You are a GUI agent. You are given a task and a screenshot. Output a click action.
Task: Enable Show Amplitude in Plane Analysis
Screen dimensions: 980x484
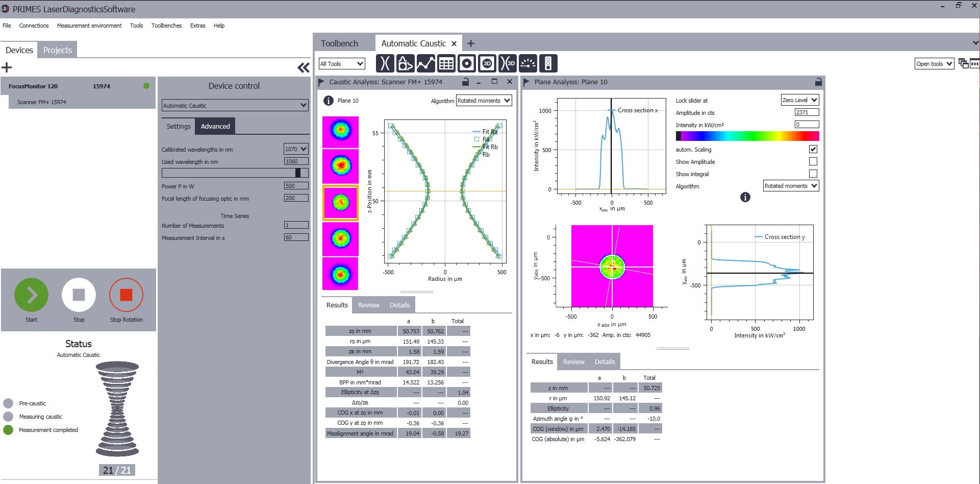tap(813, 161)
